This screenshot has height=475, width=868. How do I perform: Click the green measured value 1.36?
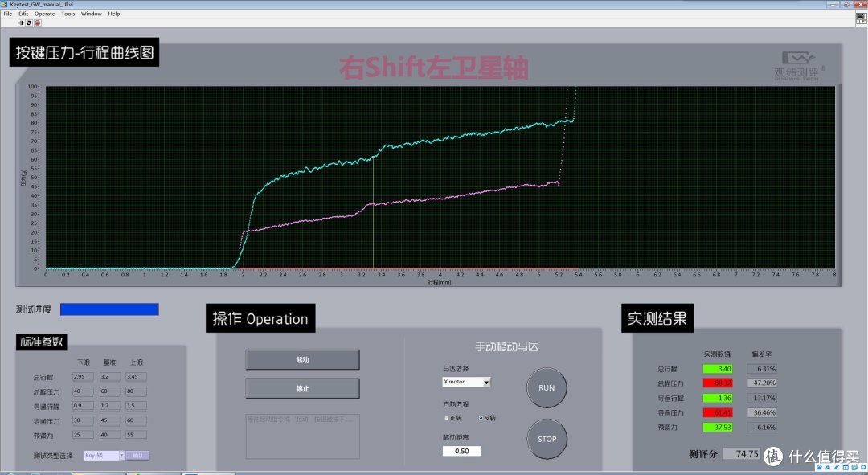pos(718,398)
